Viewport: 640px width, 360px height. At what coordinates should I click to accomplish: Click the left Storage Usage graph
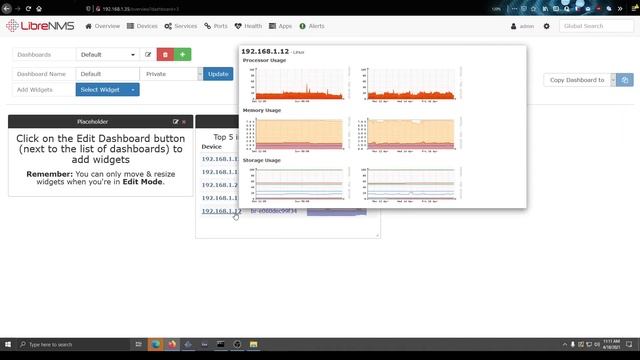[x=300, y=184]
